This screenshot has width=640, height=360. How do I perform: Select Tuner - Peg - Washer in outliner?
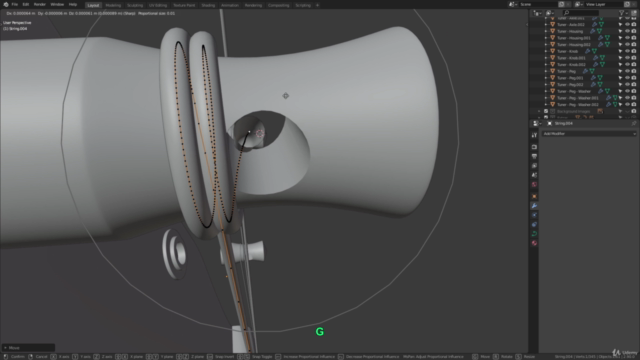click(x=573, y=91)
